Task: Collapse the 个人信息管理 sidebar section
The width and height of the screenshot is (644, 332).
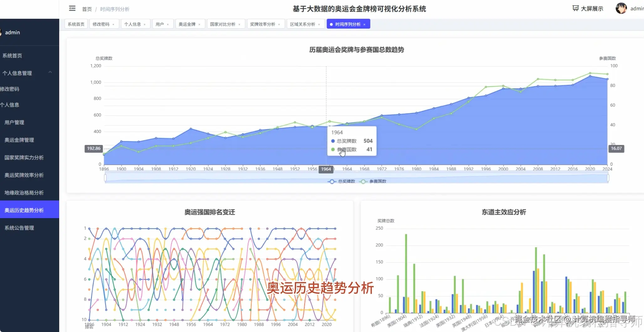Action: [50, 72]
